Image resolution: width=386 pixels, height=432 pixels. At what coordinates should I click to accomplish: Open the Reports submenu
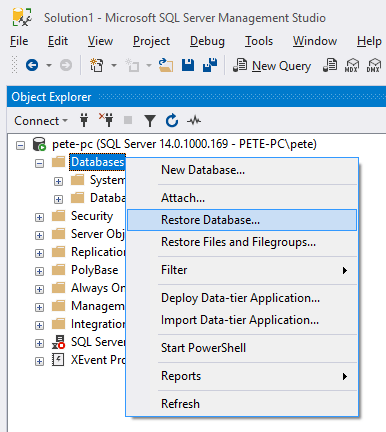click(x=242, y=376)
